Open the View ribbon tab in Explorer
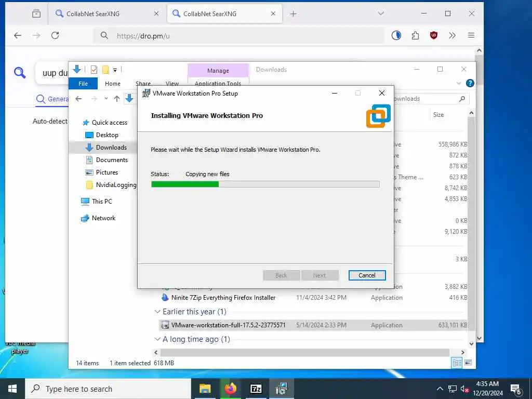 [172, 84]
